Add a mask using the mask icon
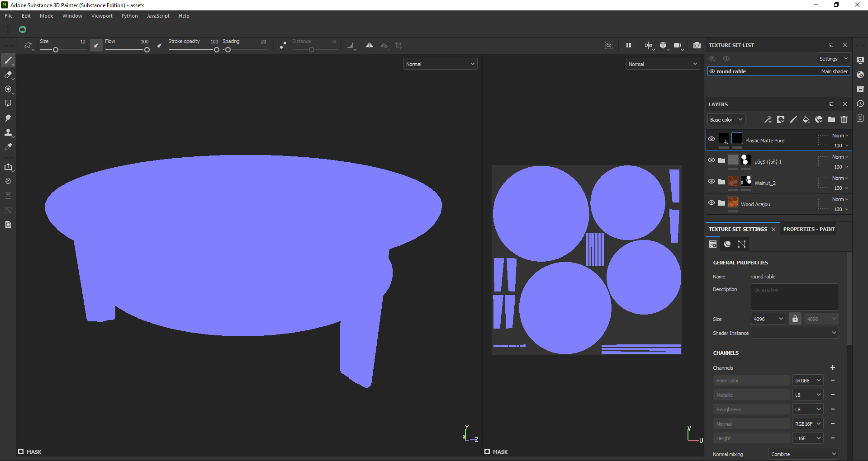 (x=781, y=119)
